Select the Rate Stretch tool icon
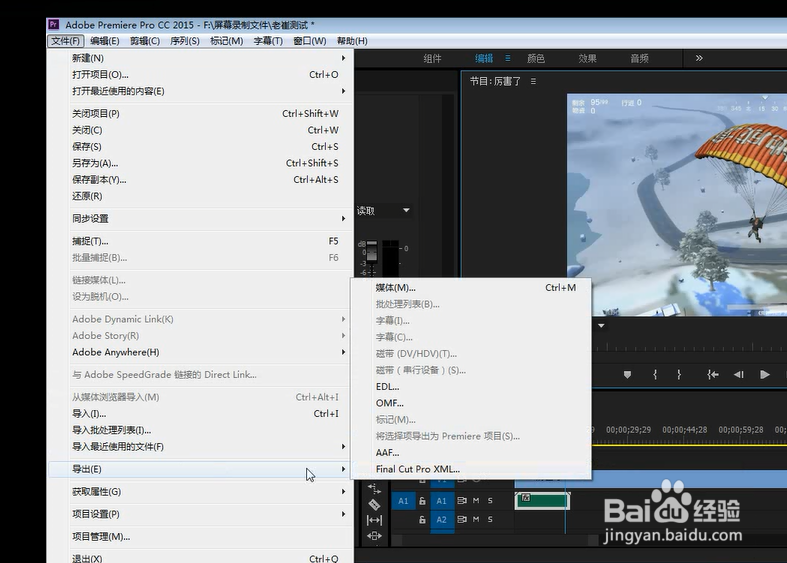Image resolution: width=787 pixels, height=563 pixels. pyautogui.click(x=374, y=488)
